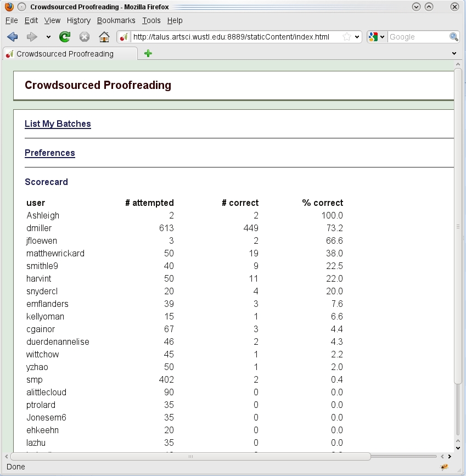Open the search engine selector dropdown
Image resolution: width=466 pixels, height=476 pixels.
377,37
